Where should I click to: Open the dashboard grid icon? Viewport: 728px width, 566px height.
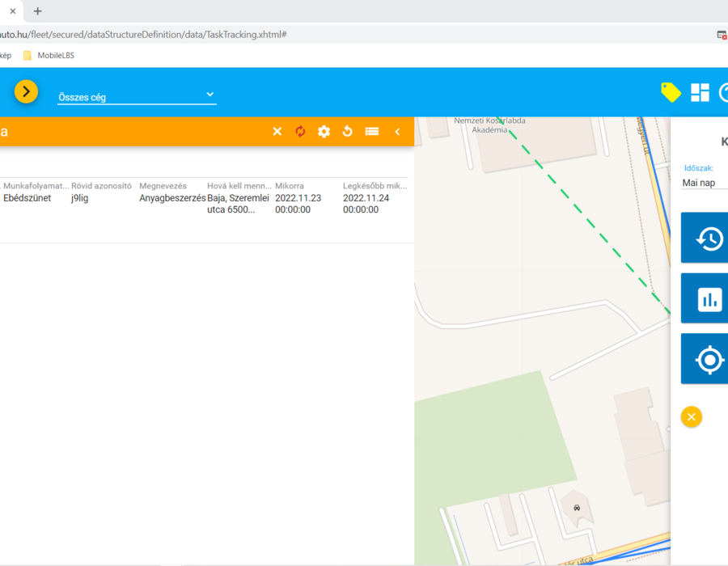[700, 92]
